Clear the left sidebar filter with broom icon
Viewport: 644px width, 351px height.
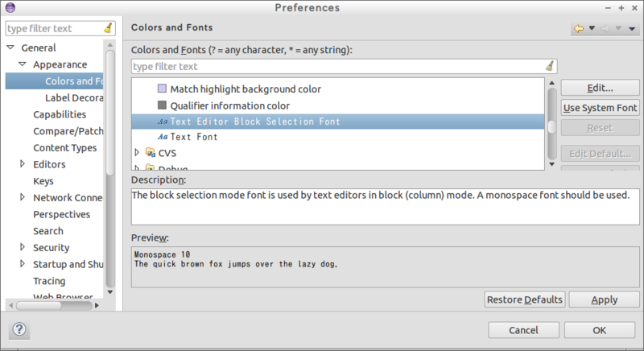point(108,28)
